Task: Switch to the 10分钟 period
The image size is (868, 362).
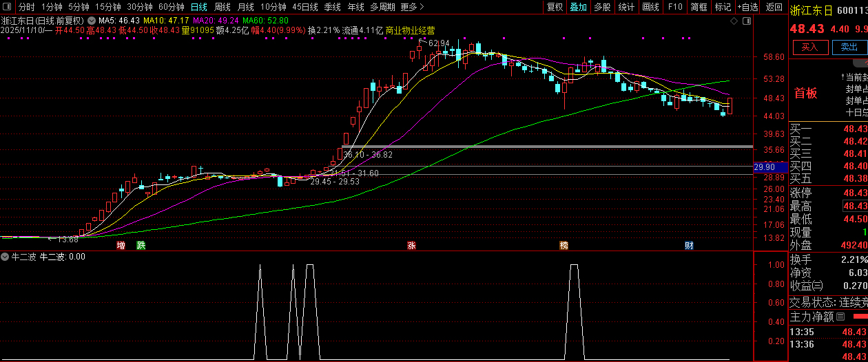Action: (273, 7)
